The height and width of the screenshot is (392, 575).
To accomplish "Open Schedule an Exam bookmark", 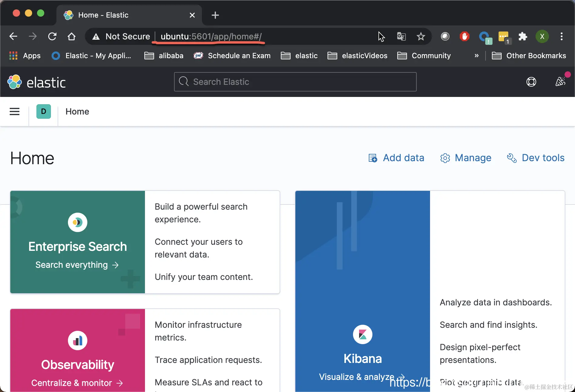I will [x=232, y=56].
